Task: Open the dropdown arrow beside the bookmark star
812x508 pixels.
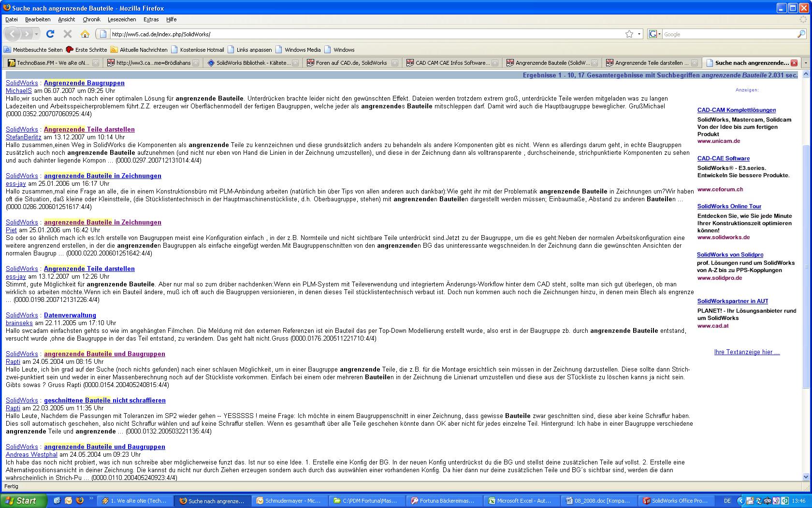Action: click(x=639, y=34)
